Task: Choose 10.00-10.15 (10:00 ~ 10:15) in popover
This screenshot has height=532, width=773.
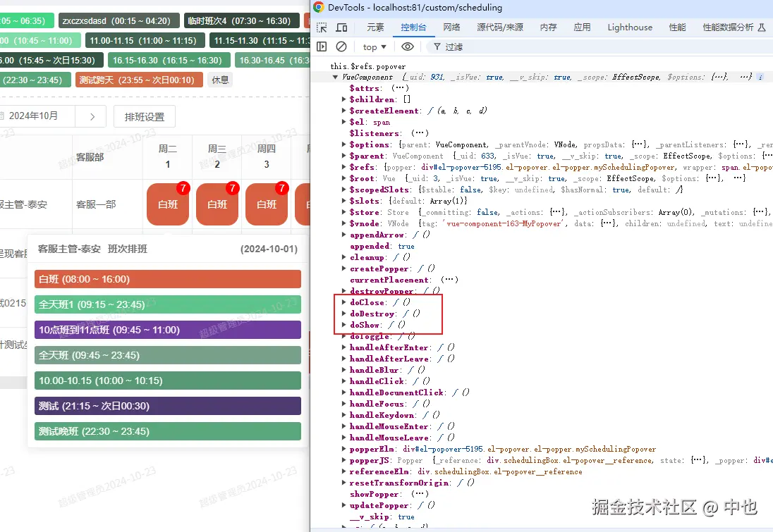Action: pos(168,381)
